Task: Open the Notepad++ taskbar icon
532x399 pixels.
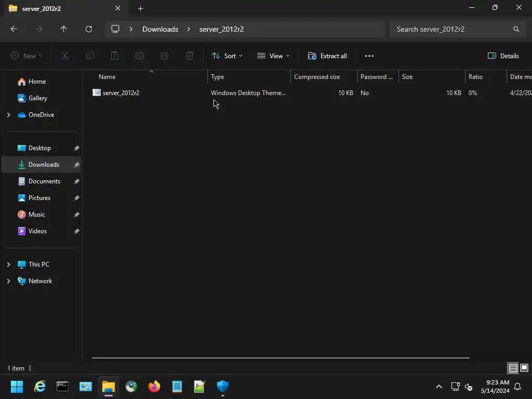Action: [x=199, y=387]
